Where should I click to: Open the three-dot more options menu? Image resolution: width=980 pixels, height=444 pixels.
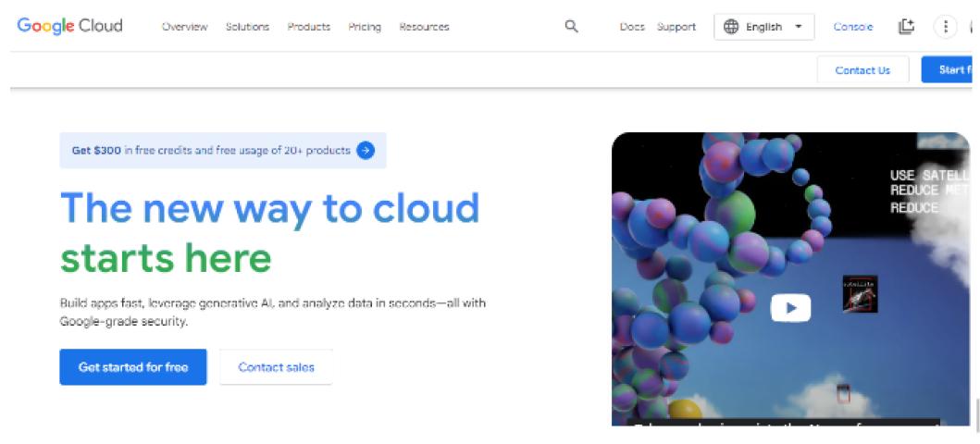coord(945,27)
